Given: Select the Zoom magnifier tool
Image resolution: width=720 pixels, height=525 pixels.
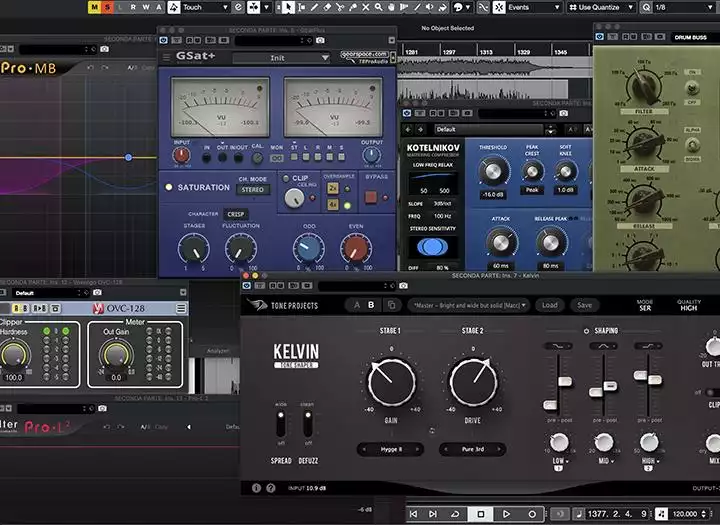Looking at the screenshot, I should (x=378, y=7).
